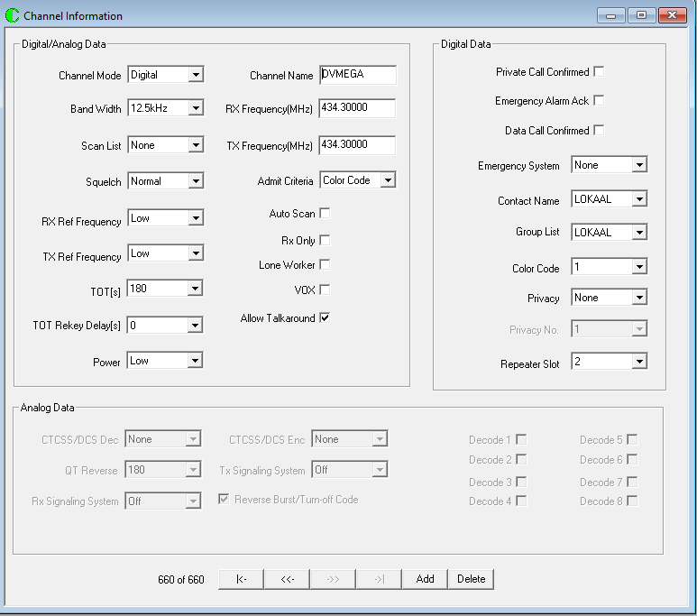Click the RX Frequency input field
Viewport: 697px width, 616px height.
(357, 109)
